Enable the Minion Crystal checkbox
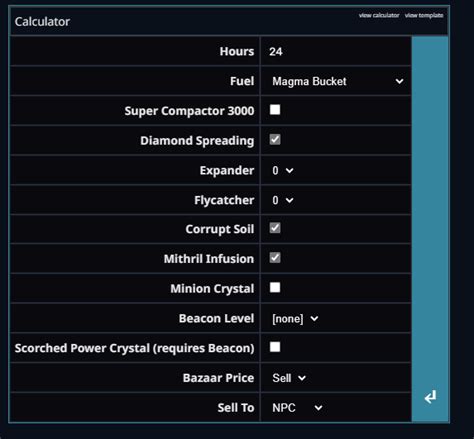474x439 pixels. click(x=275, y=287)
